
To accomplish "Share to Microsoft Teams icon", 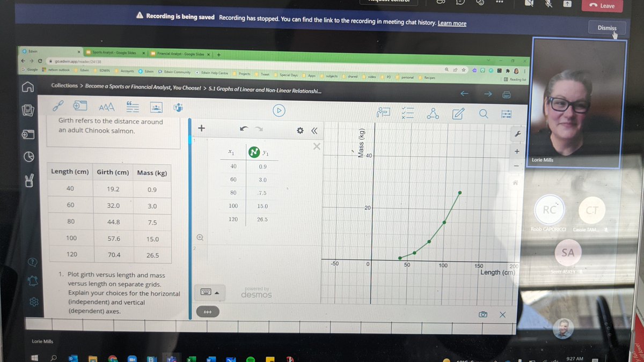I will tap(178, 108).
